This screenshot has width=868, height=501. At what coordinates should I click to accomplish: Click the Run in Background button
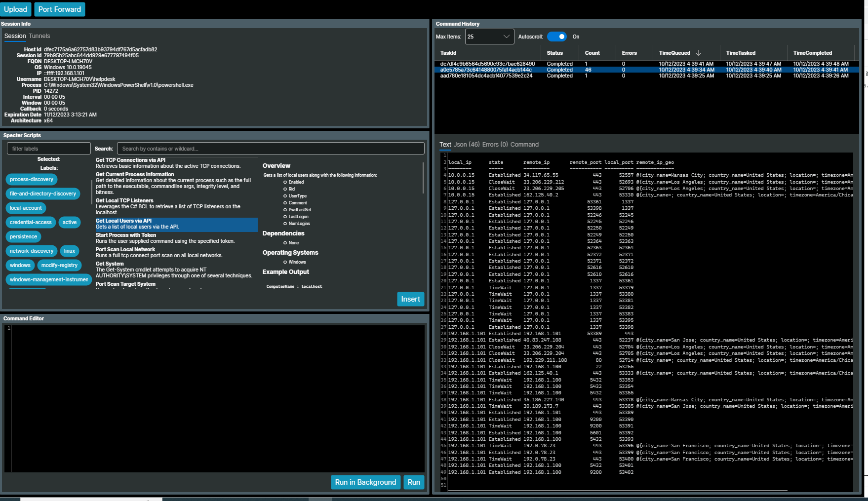coord(365,482)
